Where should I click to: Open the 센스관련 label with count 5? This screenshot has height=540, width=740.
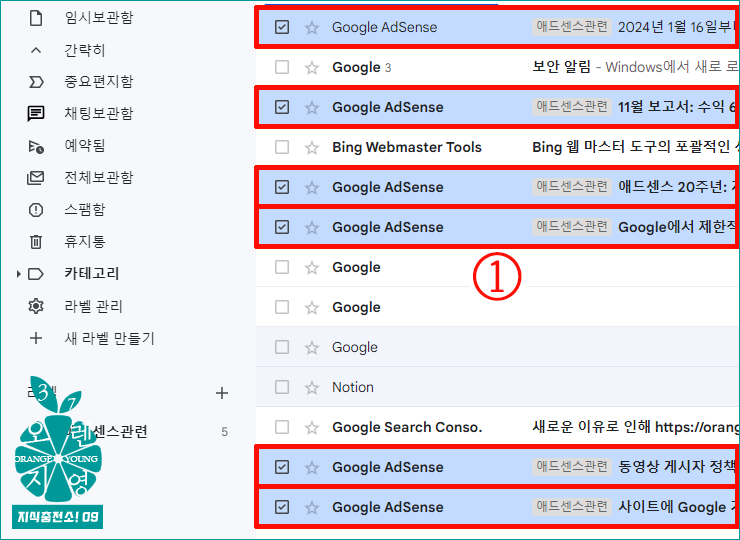pos(120,431)
